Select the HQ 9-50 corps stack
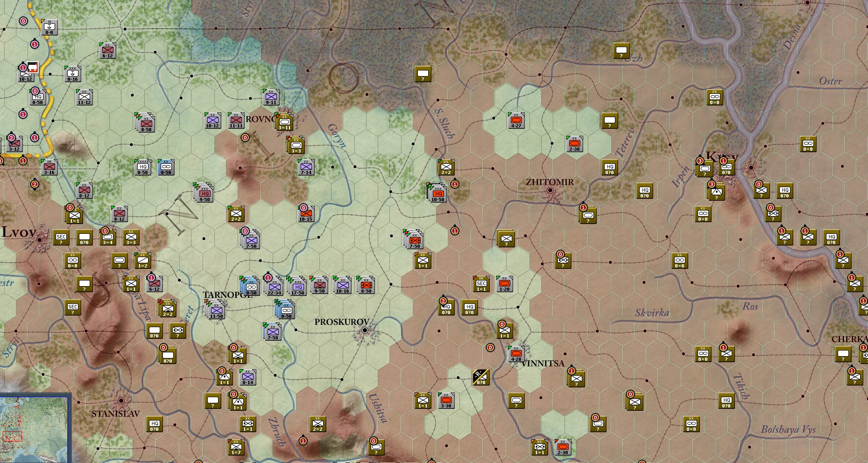The height and width of the screenshot is (463, 868). [204, 193]
